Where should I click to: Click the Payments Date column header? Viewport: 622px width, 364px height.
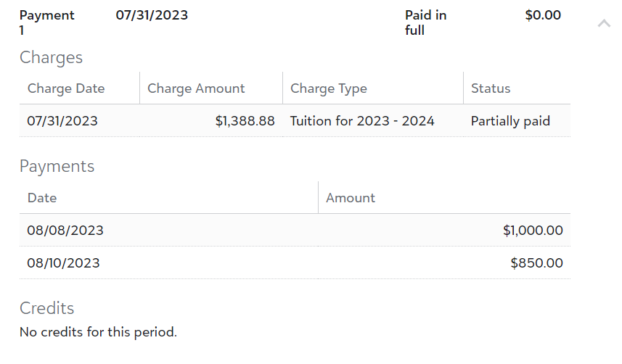coord(42,198)
